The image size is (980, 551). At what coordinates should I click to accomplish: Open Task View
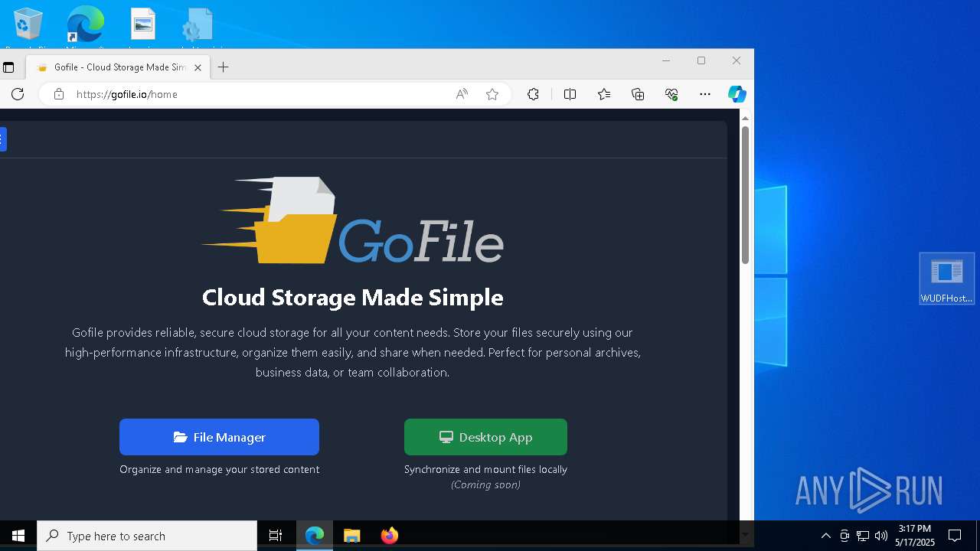pos(276,536)
